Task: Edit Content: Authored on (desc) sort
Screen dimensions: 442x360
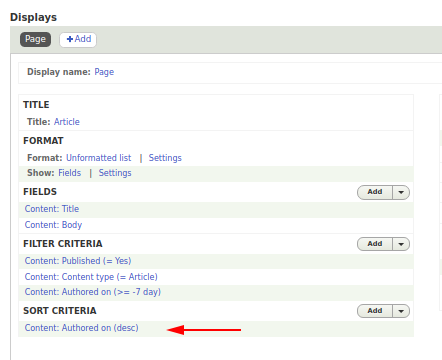Action: 82,328
